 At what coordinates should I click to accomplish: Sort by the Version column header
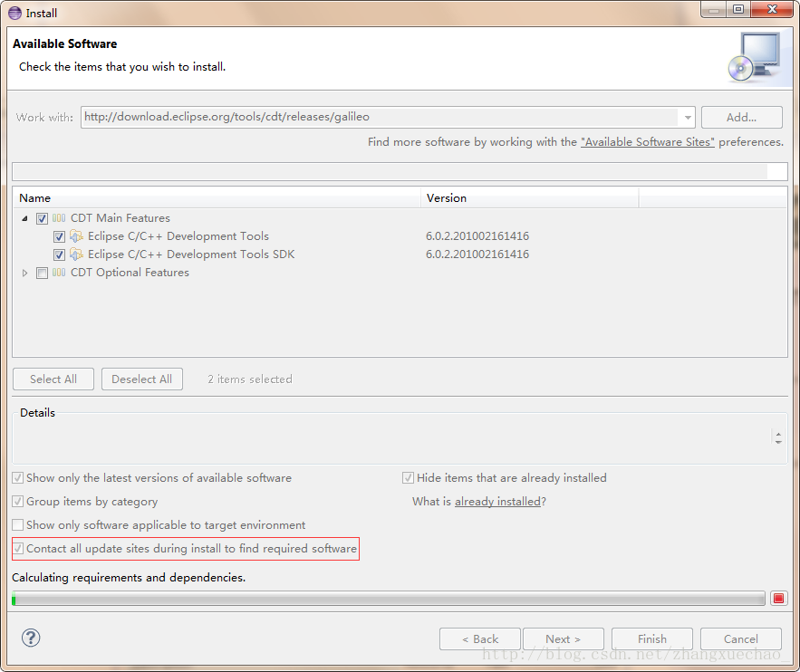click(x=530, y=197)
